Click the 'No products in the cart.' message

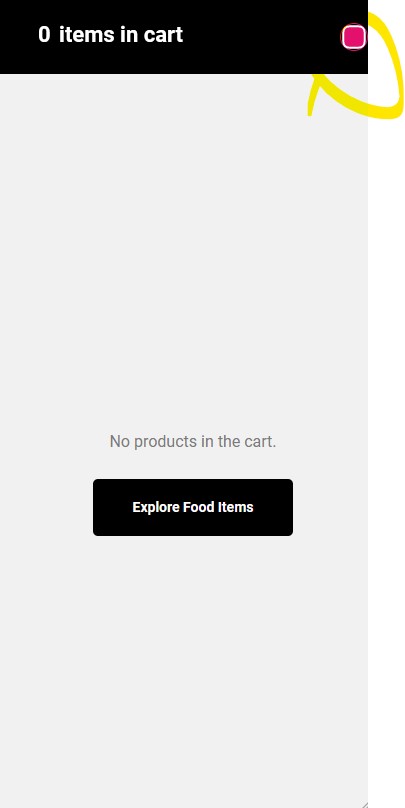[x=193, y=442]
